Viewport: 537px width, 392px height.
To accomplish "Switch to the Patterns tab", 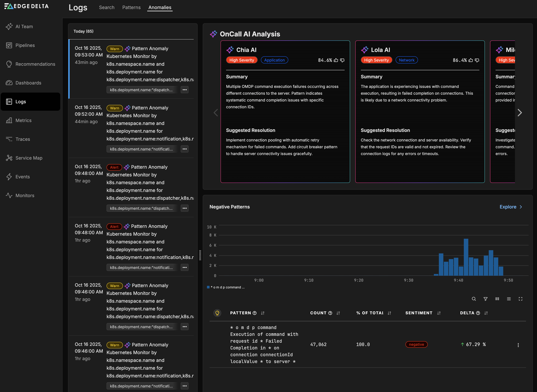I will tap(131, 7).
